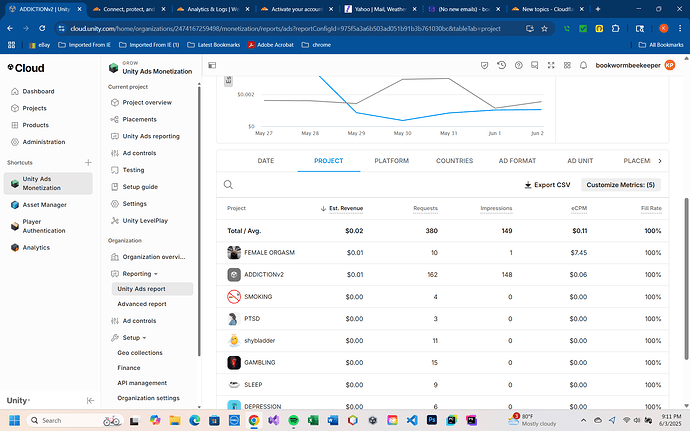This screenshot has width=690, height=431.
Task: Open Products in the left sidebar
Action: 29,125
